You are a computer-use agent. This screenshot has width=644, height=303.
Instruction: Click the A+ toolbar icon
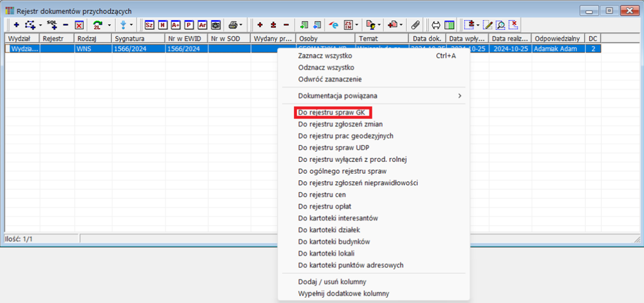[x=175, y=25]
